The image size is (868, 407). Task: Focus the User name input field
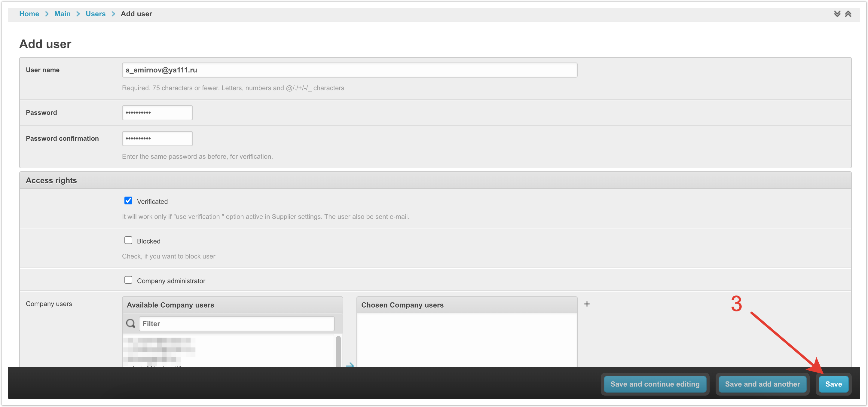point(349,70)
